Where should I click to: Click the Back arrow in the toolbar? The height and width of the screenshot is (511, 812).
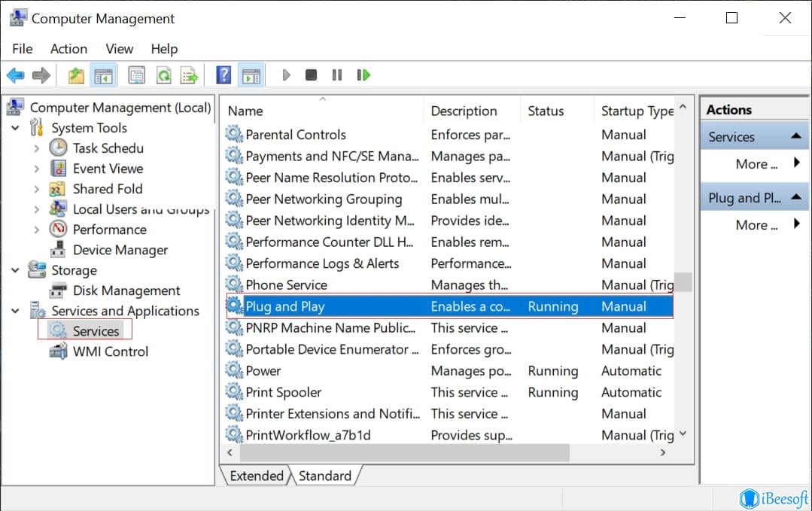tap(16, 75)
